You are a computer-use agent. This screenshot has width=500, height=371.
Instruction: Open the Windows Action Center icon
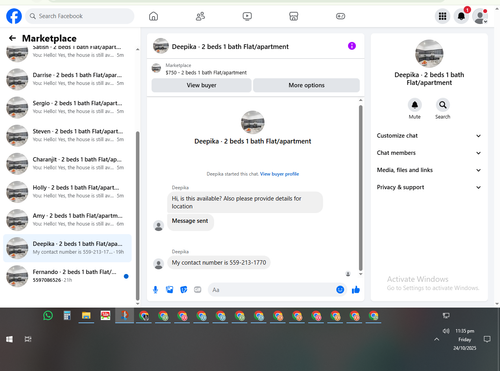pos(487,339)
